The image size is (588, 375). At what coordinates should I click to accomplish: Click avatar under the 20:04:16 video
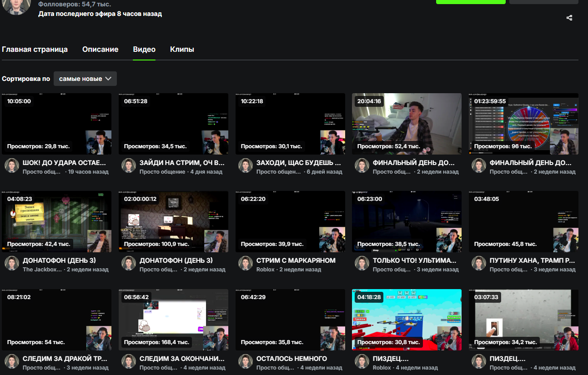coord(362,165)
